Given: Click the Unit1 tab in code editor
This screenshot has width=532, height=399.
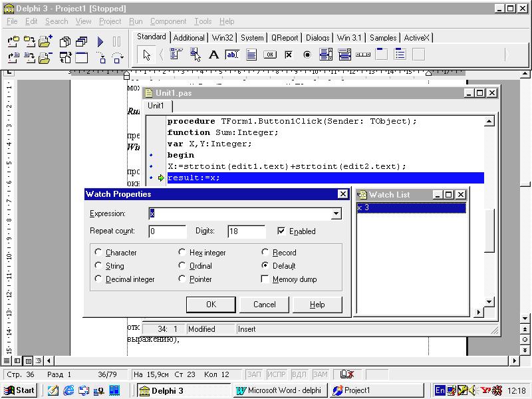Looking at the screenshot, I should [x=156, y=106].
